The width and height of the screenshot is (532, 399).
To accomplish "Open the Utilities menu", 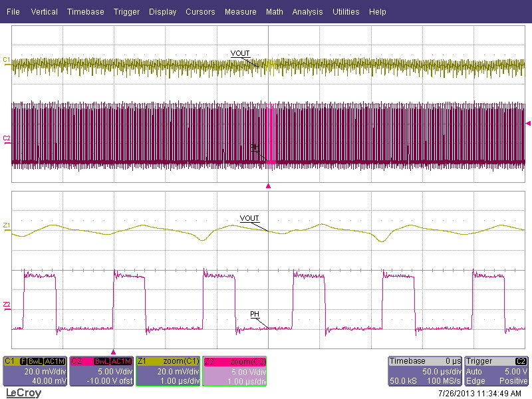I will [346, 12].
